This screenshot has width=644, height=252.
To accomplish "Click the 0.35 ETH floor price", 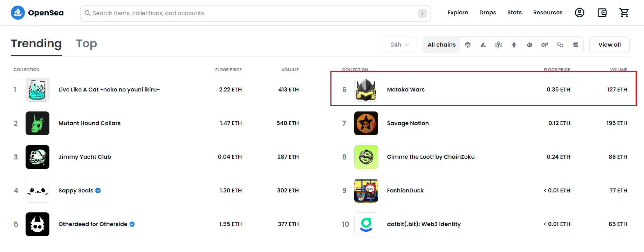I will point(559,90).
